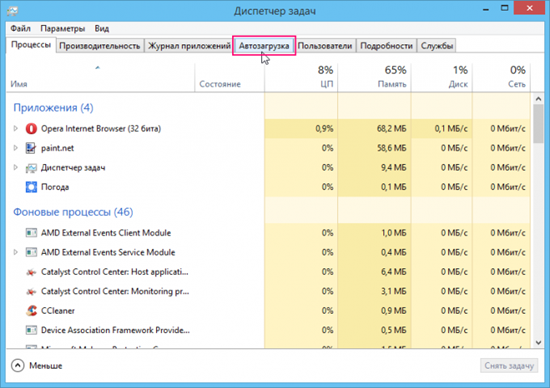
Task: Select the Opera Internet Browser icon
Action: point(31,129)
